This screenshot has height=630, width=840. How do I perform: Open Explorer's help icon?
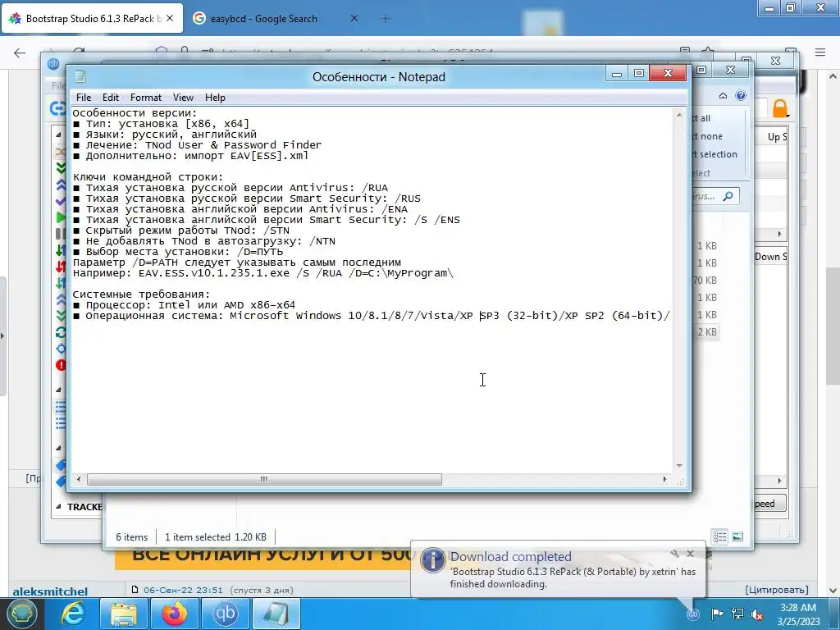point(741,95)
